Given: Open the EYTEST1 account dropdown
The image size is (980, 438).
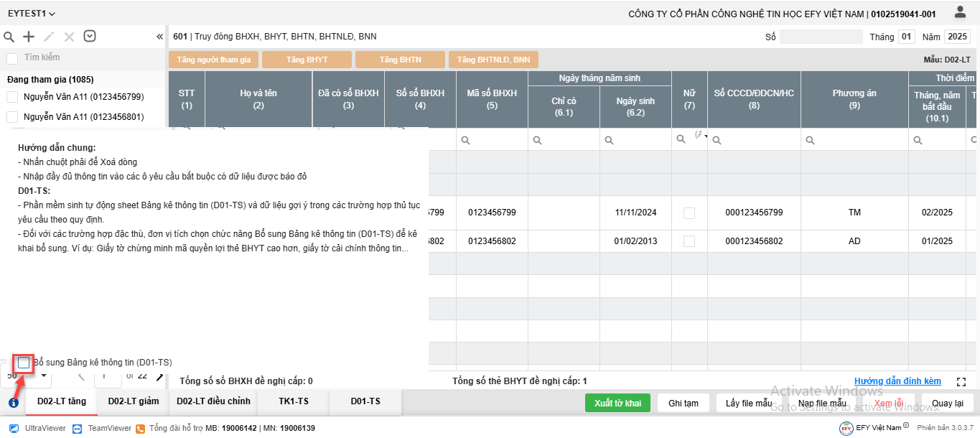Looking at the screenshot, I should point(32,14).
